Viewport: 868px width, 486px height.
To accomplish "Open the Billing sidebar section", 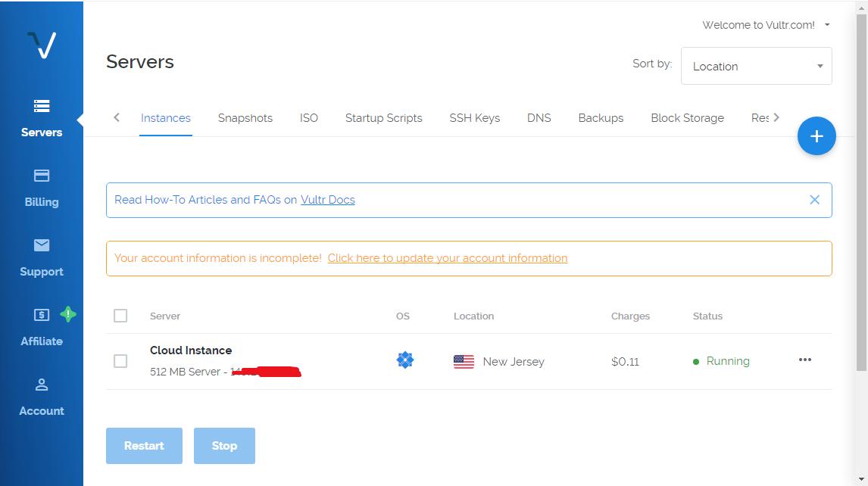I will click(x=42, y=188).
